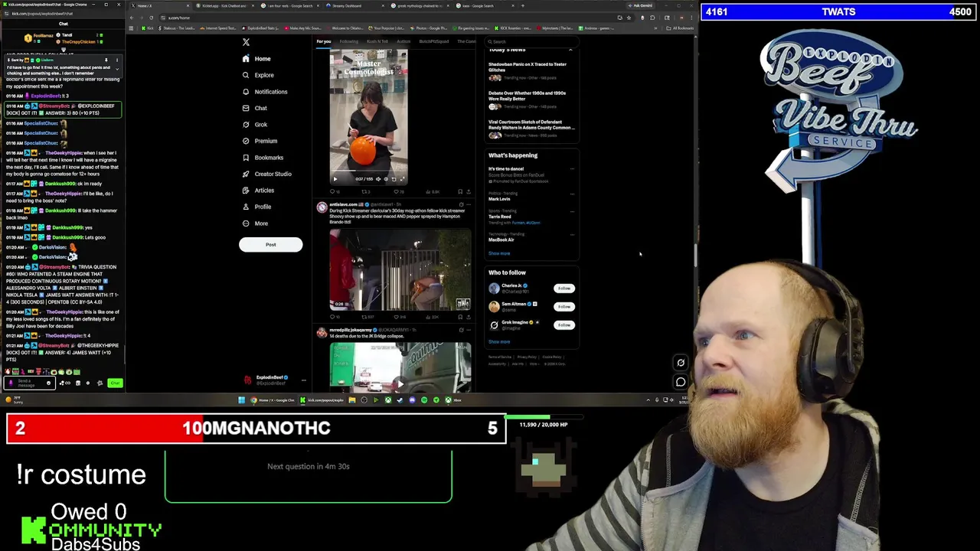Open Notifications in X sidebar

[x=265, y=92]
